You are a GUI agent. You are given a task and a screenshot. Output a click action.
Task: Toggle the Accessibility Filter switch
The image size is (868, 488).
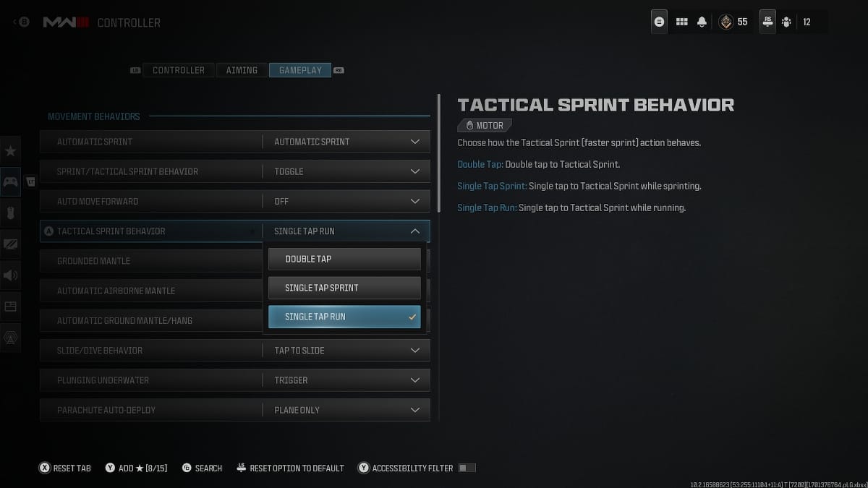[x=467, y=468]
